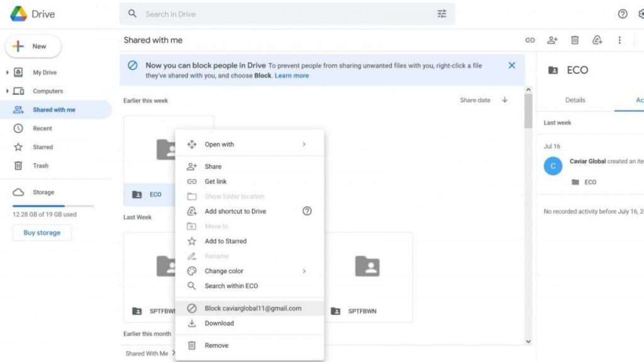
Task: Open My Drive in sidebar
Action: [45, 73]
